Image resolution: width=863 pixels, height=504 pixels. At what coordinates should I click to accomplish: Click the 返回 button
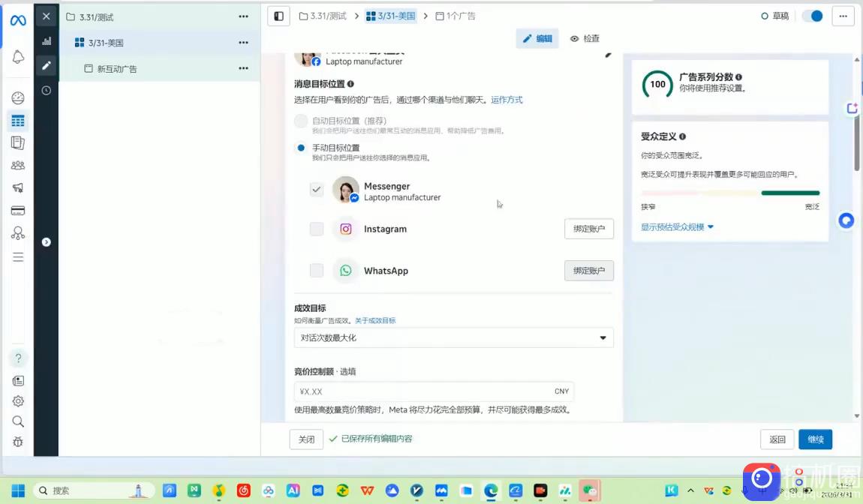tap(777, 439)
